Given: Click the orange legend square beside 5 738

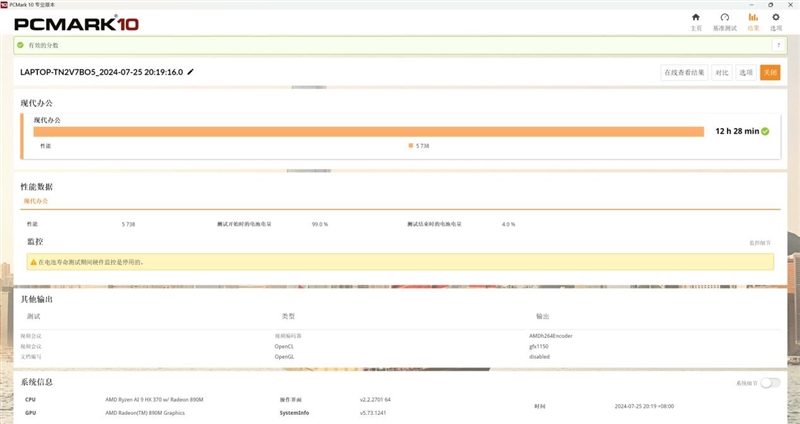Looking at the screenshot, I should (411, 145).
